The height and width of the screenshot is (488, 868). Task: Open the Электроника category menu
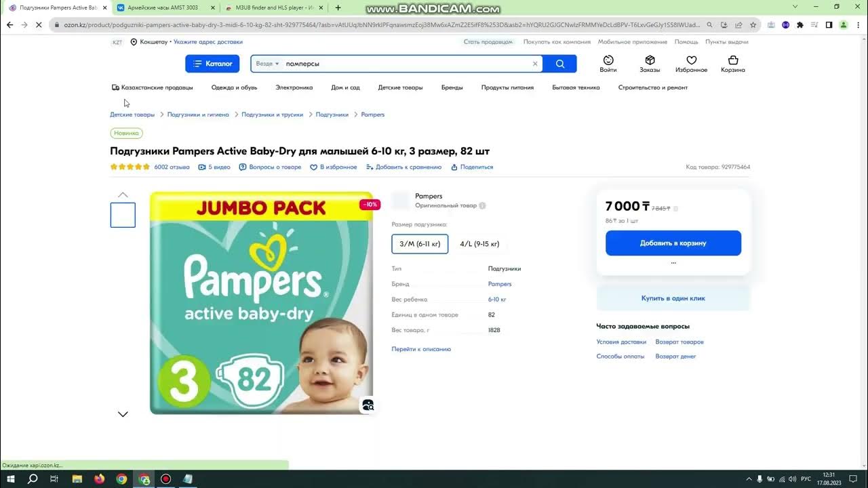[294, 87]
